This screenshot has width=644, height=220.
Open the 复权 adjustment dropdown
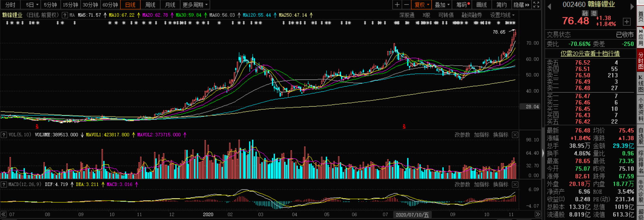pyautogui.click(x=422, y=5)
